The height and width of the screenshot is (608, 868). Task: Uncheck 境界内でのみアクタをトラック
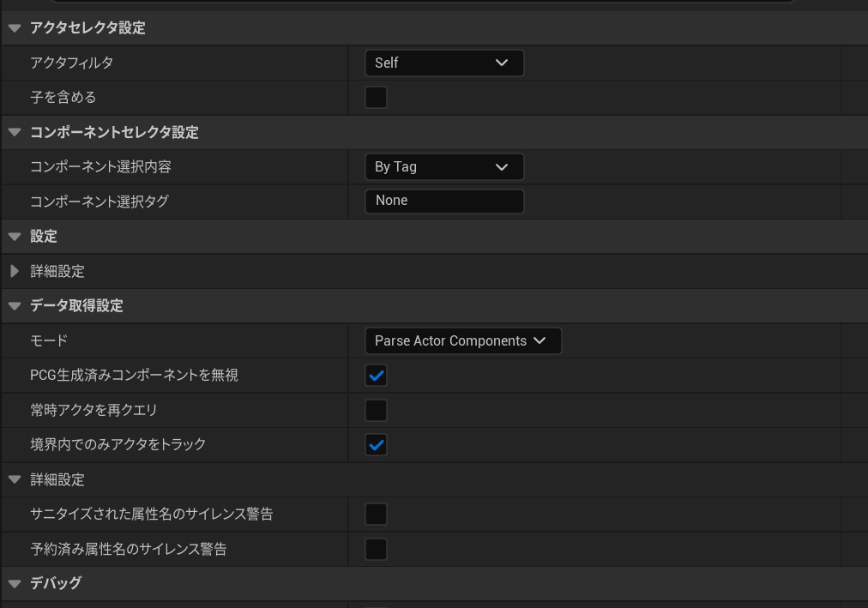[x=376, y=445]
